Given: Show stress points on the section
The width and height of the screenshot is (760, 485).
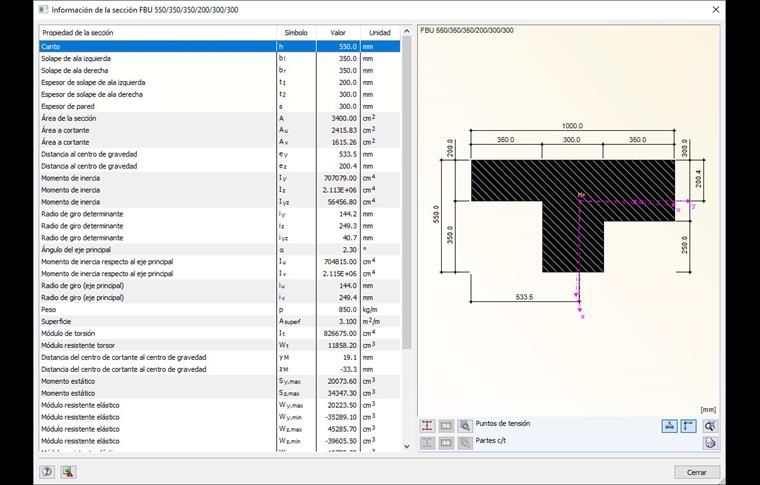Looking at the screenshot, I should [427, 425].
